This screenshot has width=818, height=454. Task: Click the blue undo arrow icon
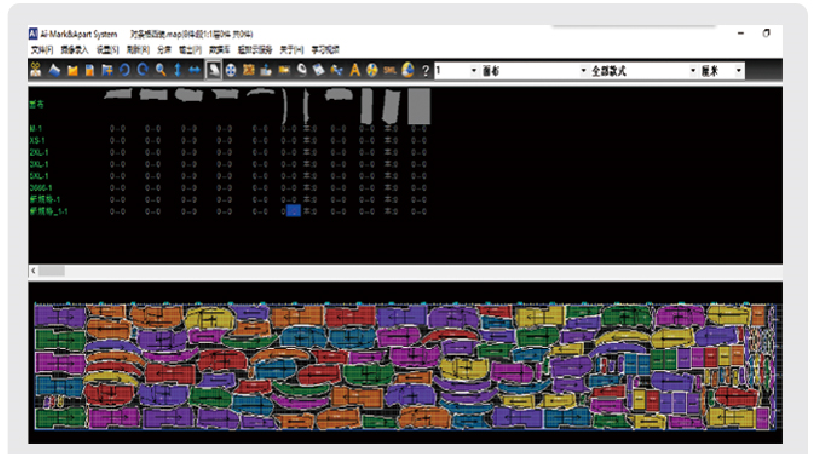(125, 71)
